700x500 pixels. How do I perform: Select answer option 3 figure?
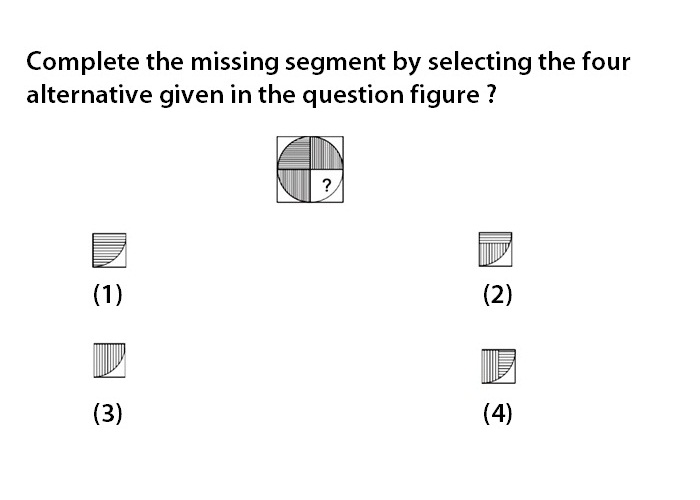pos(109,360)
